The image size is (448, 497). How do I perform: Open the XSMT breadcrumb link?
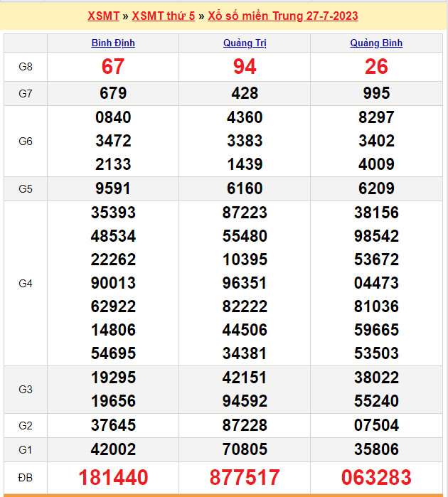[103, 16]
